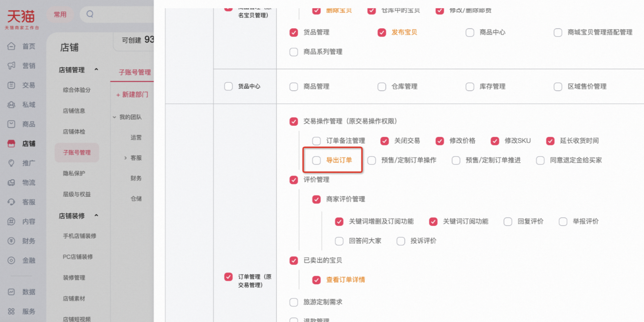
Task: Check the 区域售价管理 checkbox
Action: point(558,87)
